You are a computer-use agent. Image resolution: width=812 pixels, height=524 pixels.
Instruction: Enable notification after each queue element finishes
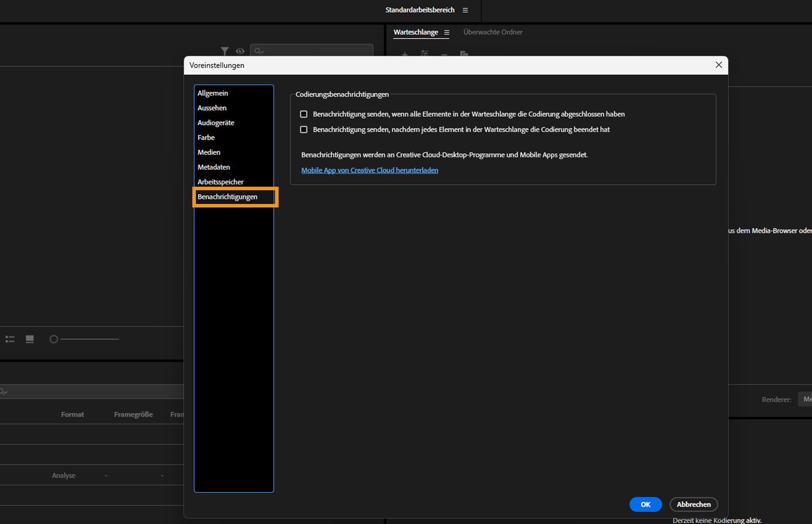click(303, 129)
